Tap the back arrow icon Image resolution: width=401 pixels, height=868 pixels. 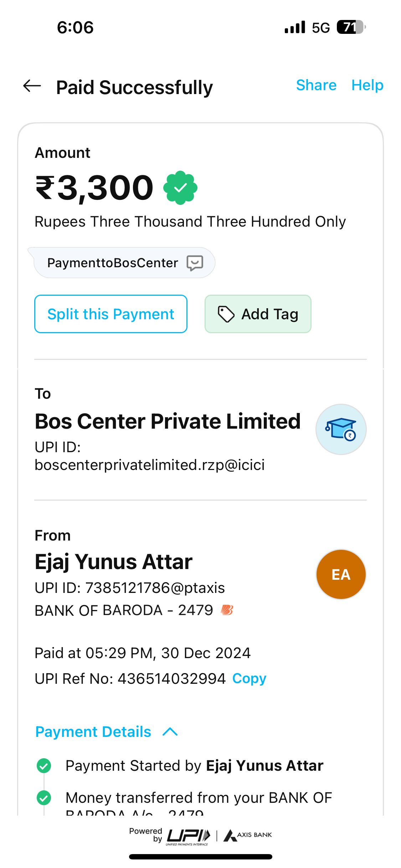click(x=32, y=86)
